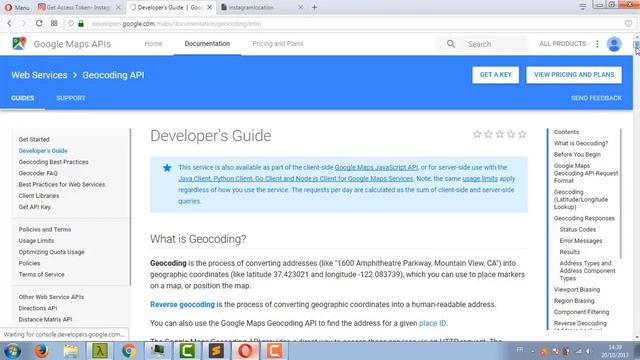Click the page vertical scrollbar thumb
This screenshot has height=360, width=640.
click(x=636, y=46)
